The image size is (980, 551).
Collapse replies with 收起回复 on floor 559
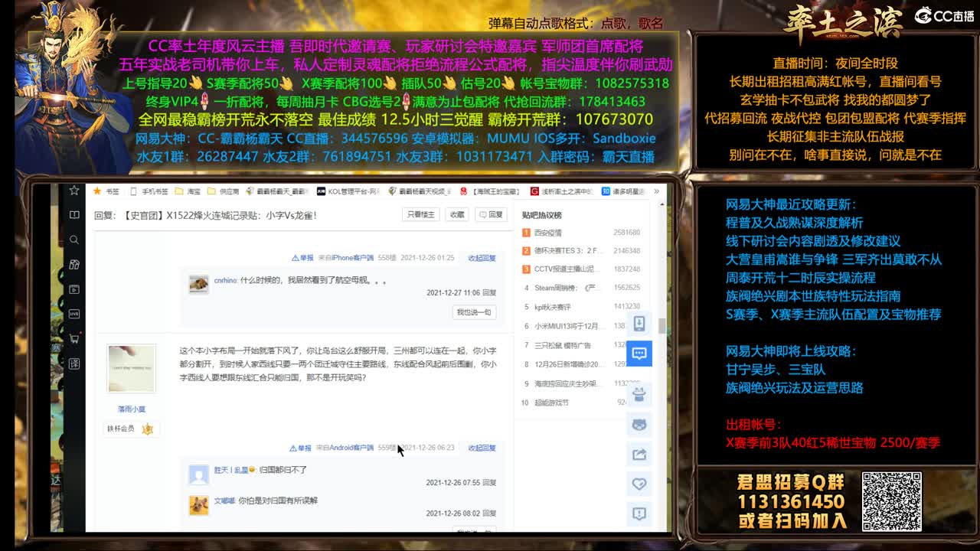coord(482,448)
